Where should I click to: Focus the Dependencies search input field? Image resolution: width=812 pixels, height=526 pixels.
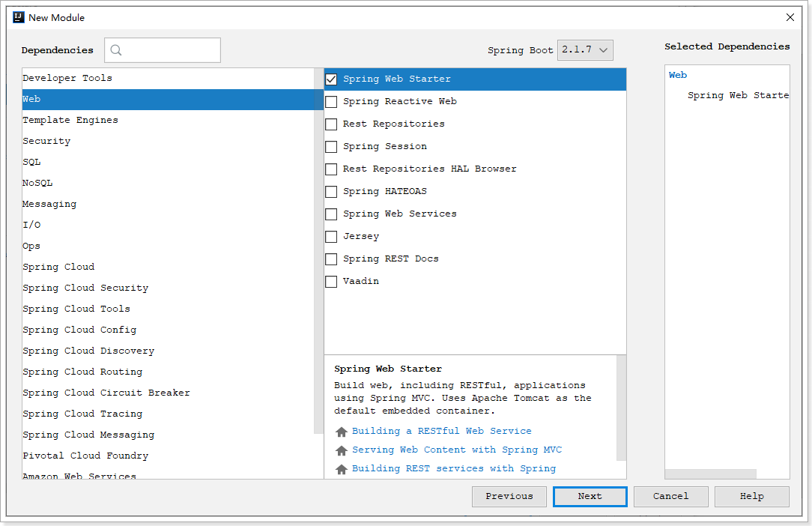pyautogui.click(x=171, y=50)
